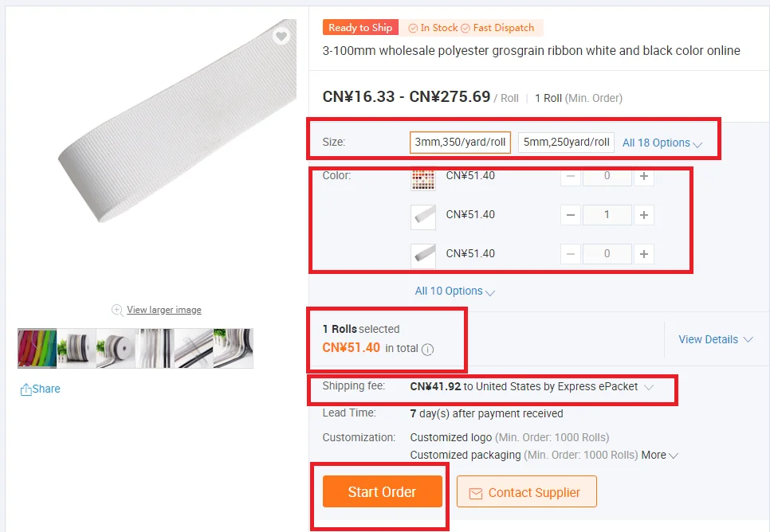Expand All 18 Options for size
This screenshot has height=532, width=770.
(x=662, y=143)
